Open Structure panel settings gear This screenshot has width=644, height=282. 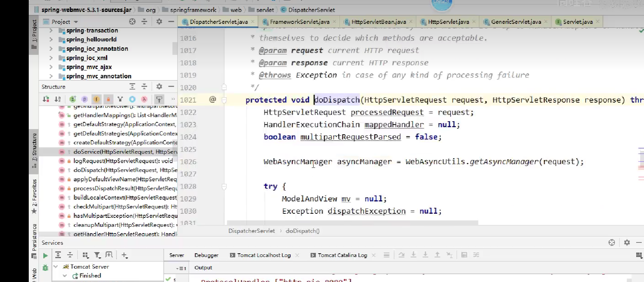tap(159, 87)
